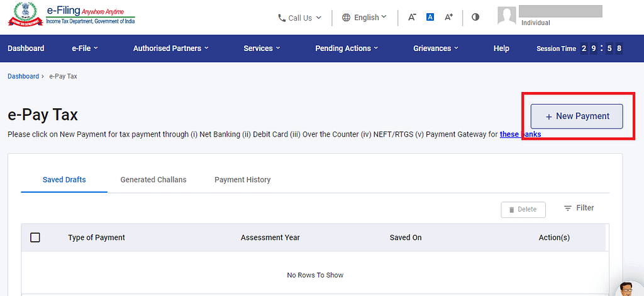The height and width of the screenshot is (296, 644).
Task: Click the Type of Payment column header
Action: (x=96, y=237)
